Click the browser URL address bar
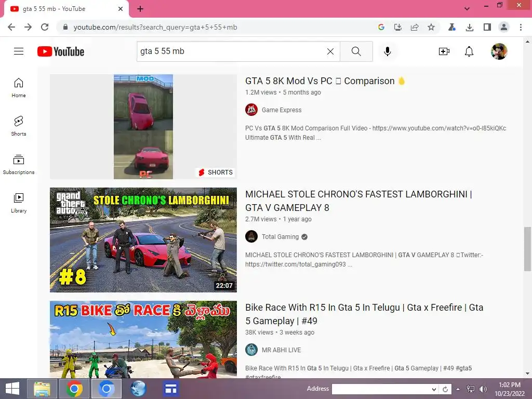This screenshot has height=399, width=532. click(217, 27)
